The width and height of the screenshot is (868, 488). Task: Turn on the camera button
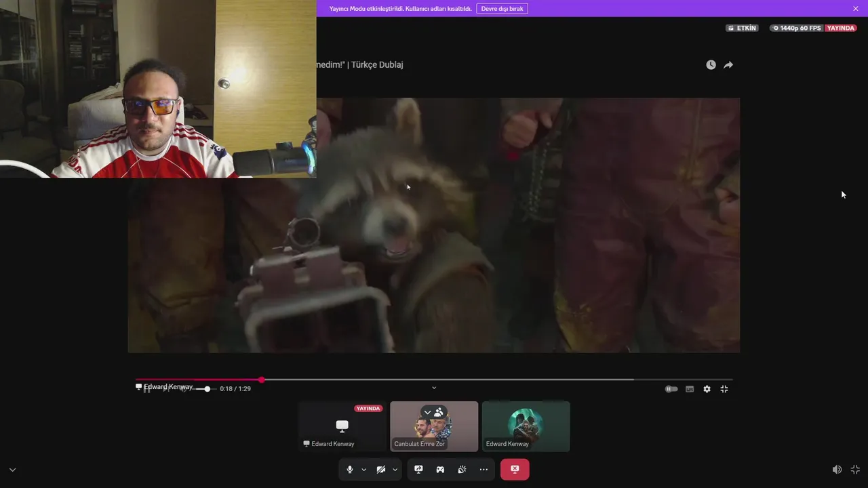tap(381, 470)
